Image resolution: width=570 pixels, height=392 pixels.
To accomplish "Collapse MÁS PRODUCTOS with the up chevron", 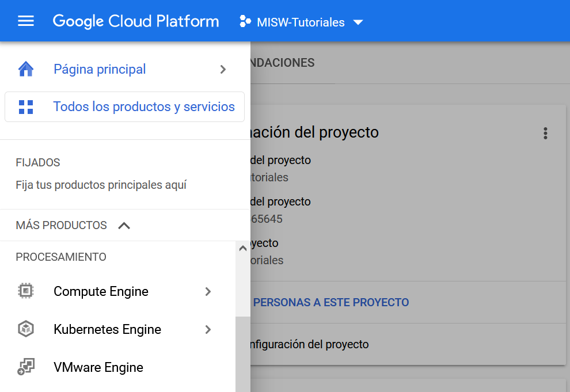I will tap(124, 226).
